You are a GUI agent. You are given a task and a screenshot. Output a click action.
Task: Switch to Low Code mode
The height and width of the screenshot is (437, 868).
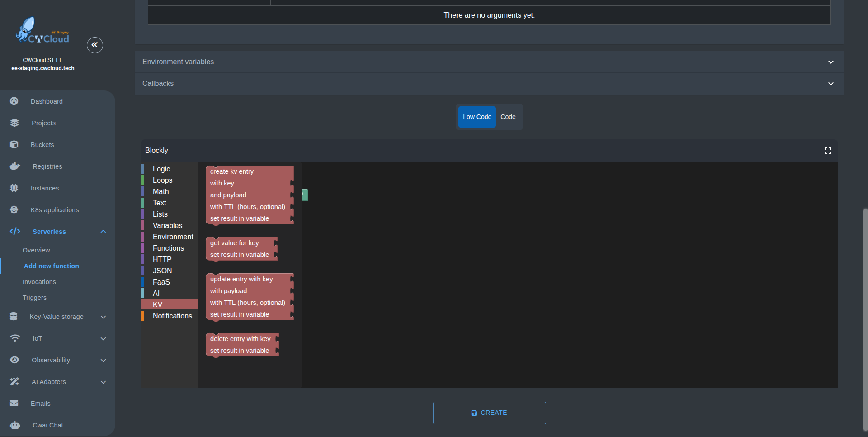pos(477,117)
